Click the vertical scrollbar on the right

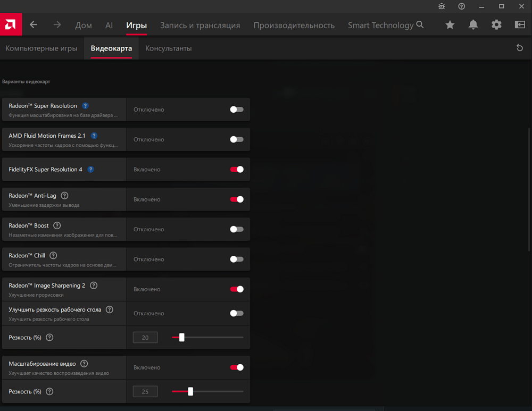point(529,189)
